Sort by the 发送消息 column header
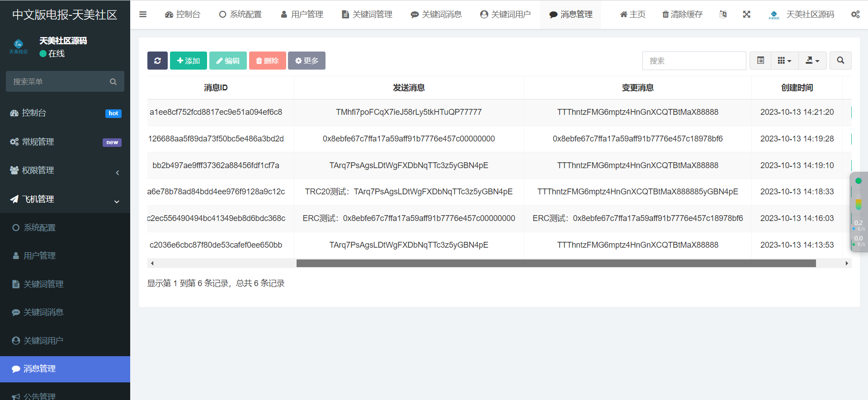868x400 pixels. (409, 88)
